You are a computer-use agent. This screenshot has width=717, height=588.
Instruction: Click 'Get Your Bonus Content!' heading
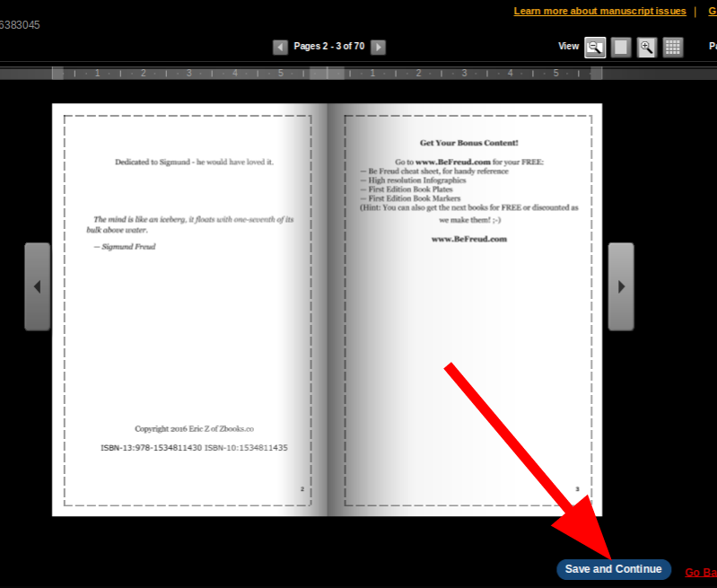[469, 144]
